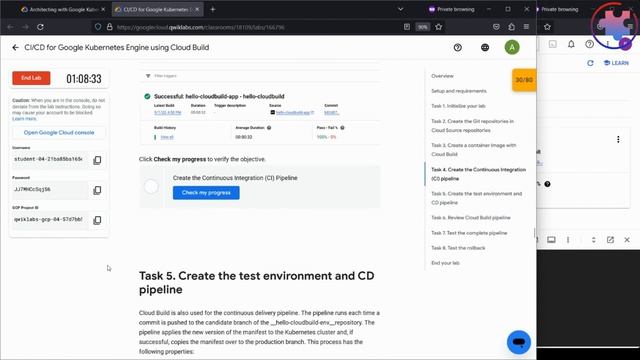The height and width of the screenshot is (360, 640).
Task: Open a new browser tab
Action: pyautogui.click(x=213, y=9)
